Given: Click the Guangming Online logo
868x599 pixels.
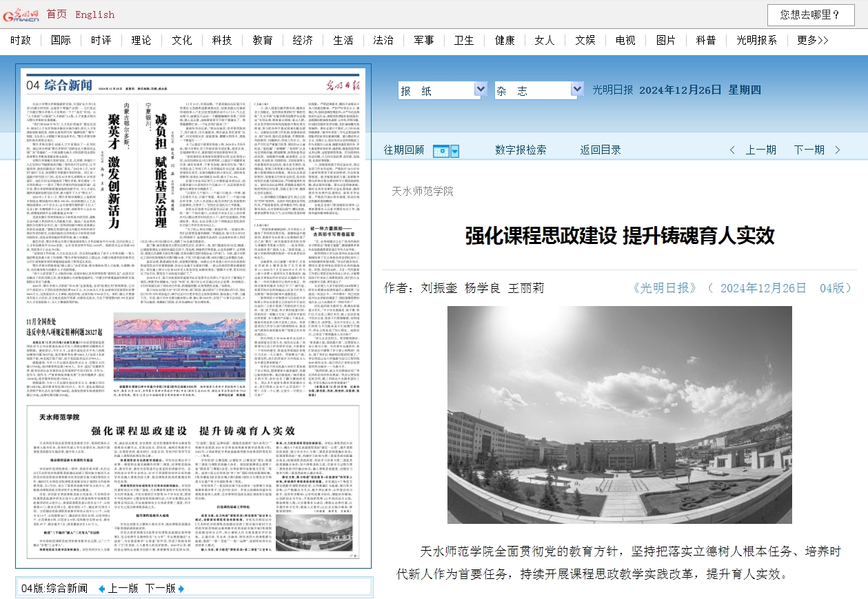Looking at the screenshot, I should tap(21, 14).
